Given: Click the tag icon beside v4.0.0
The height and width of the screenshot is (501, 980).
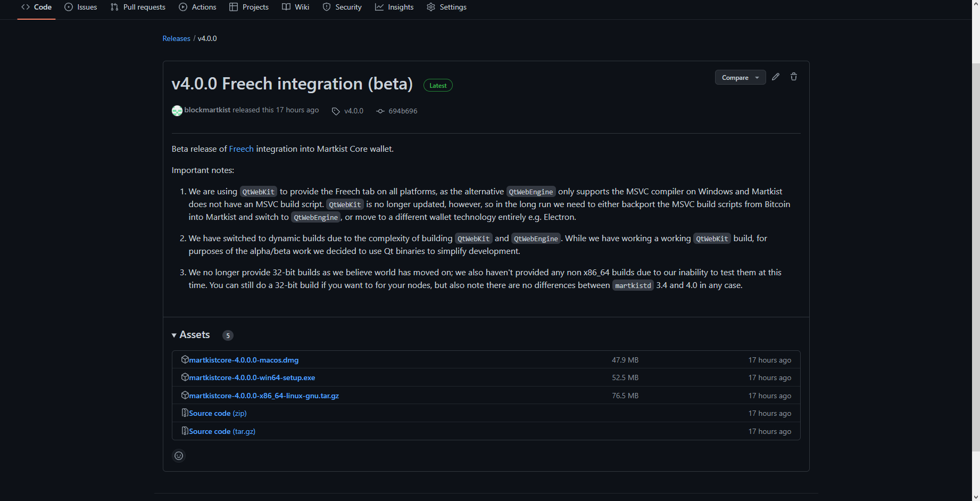Looking at the screenshot, I should [x=336, y=111].
